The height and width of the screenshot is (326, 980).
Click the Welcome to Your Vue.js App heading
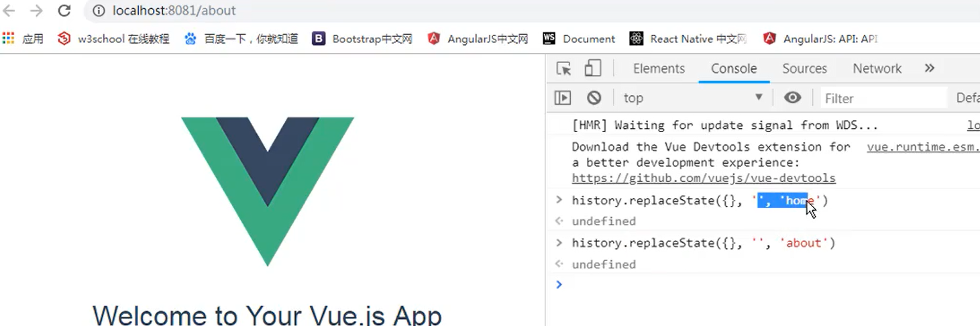(x=267, y=315)
